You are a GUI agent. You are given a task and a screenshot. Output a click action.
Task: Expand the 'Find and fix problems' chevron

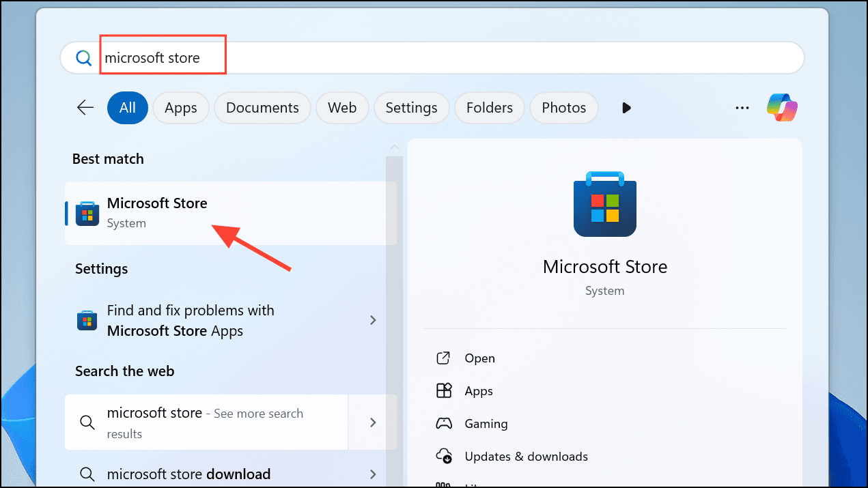pos(373,320)
